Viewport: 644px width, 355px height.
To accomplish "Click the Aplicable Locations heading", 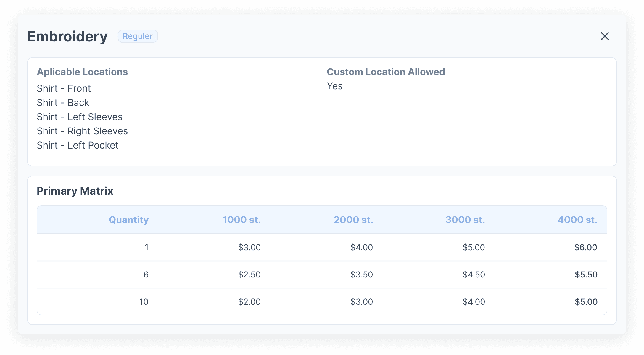I will coord(83,72).
